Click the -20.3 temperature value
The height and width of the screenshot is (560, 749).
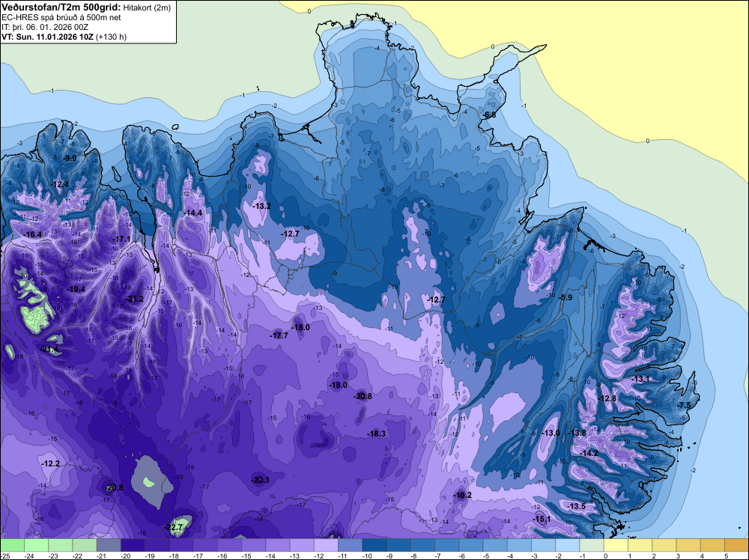click(261, 481)
